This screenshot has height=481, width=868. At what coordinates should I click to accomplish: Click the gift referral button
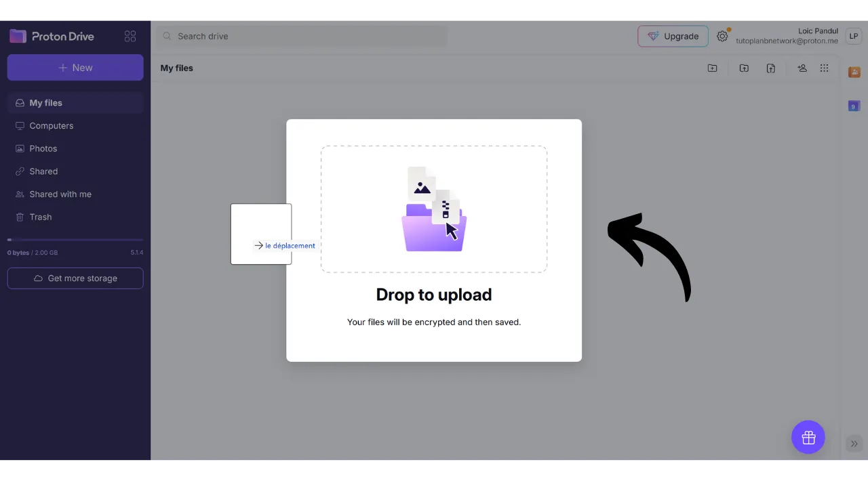click(808, 438)
